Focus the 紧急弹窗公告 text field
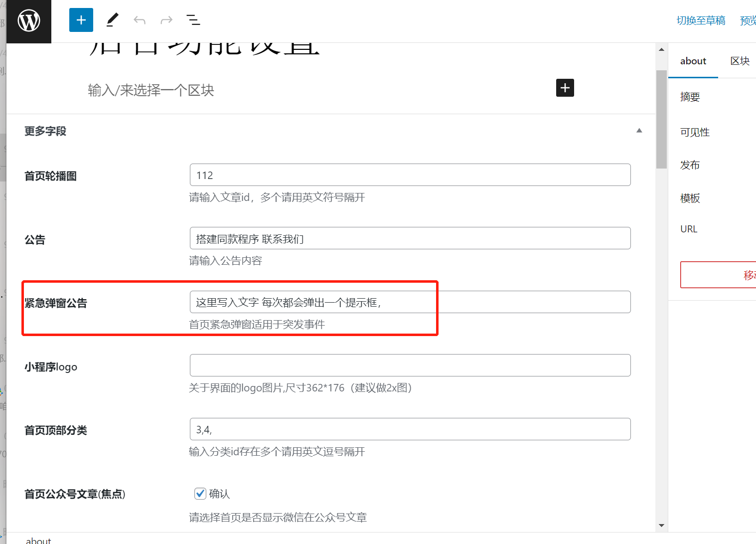 pyautogui.click(x=410, y=302)
